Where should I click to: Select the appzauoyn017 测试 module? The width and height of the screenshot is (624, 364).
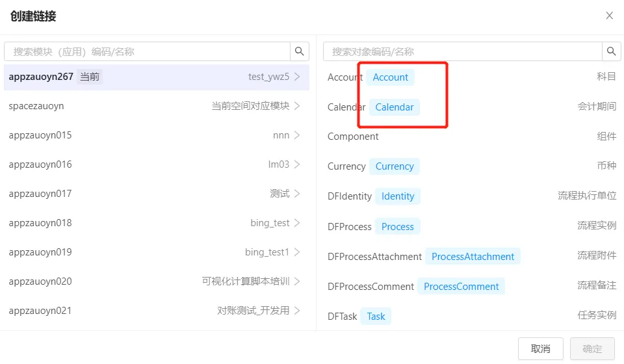(x=155, y=194)
